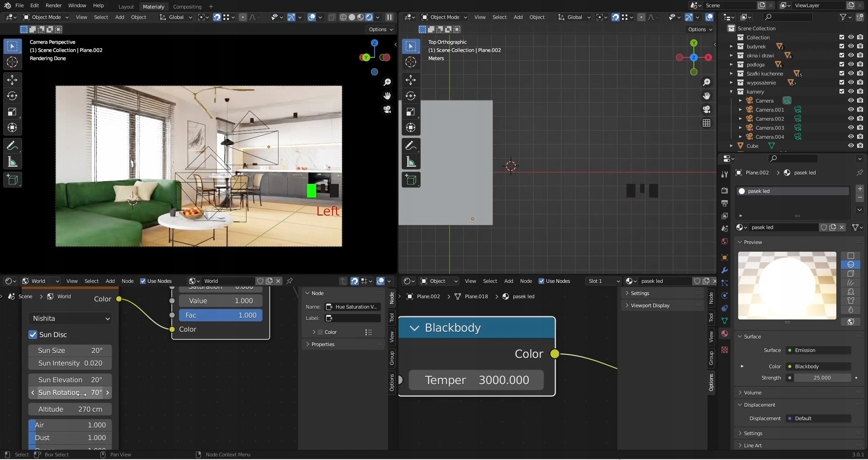Open the Nishita sky type dropdown
868x460 pixels.
tap(70, 319)
